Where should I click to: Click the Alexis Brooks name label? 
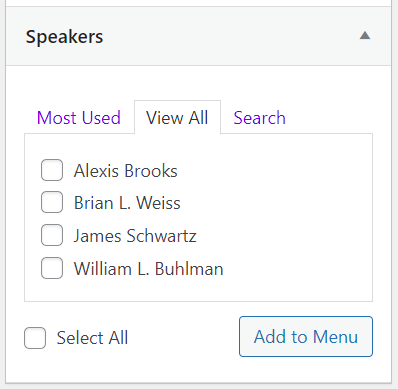(x=126, y=171)
